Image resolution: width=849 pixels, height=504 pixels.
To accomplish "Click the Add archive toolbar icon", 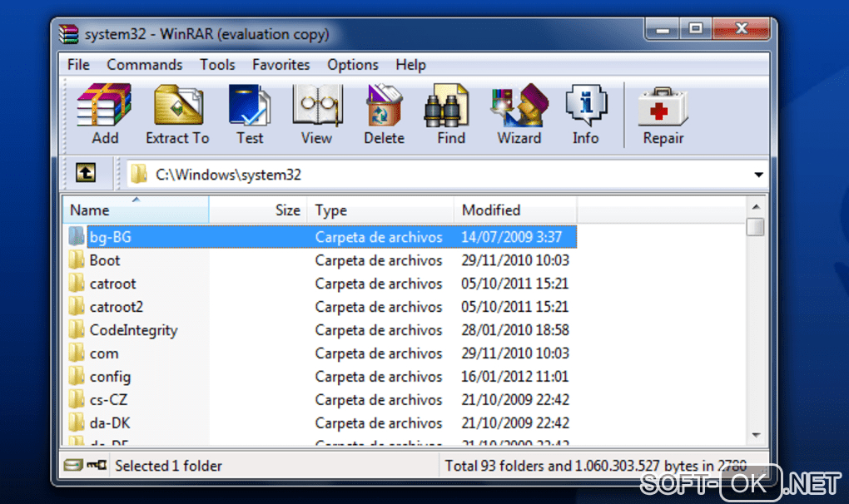I will click(x=104, y=105).
